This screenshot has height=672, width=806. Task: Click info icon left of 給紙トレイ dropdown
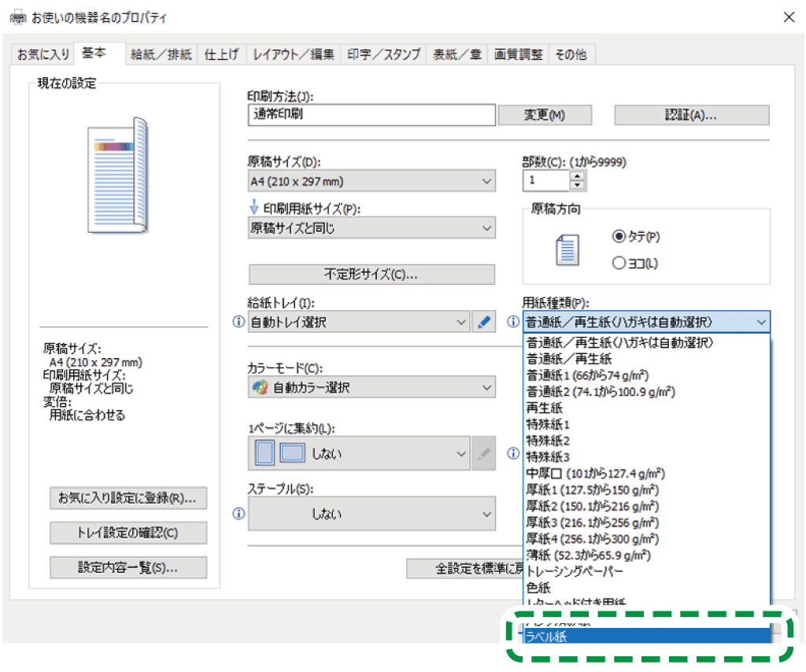[239, 322]
